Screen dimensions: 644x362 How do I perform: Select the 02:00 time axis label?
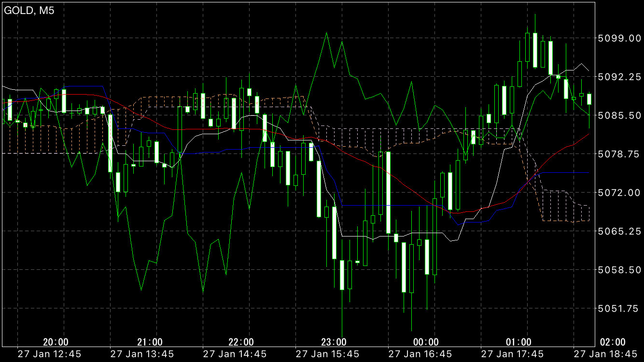tap(612, 342)
